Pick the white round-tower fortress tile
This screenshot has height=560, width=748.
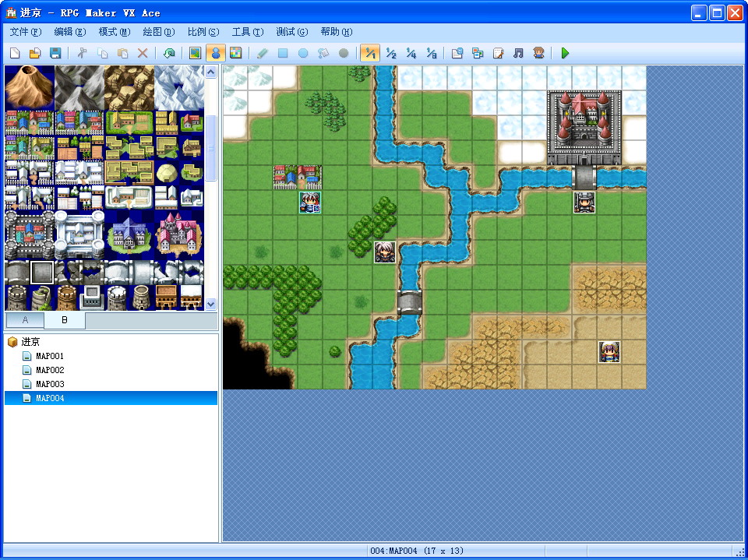(79, 234)
